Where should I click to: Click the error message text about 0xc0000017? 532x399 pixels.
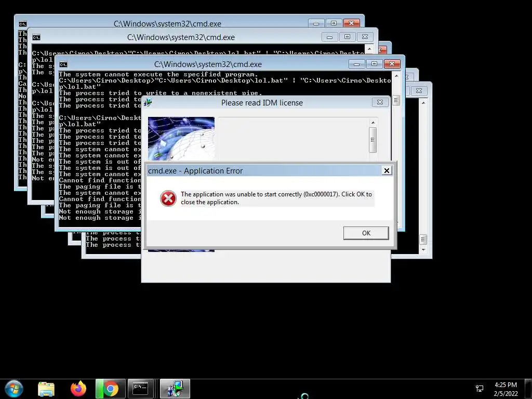point(276,198)
